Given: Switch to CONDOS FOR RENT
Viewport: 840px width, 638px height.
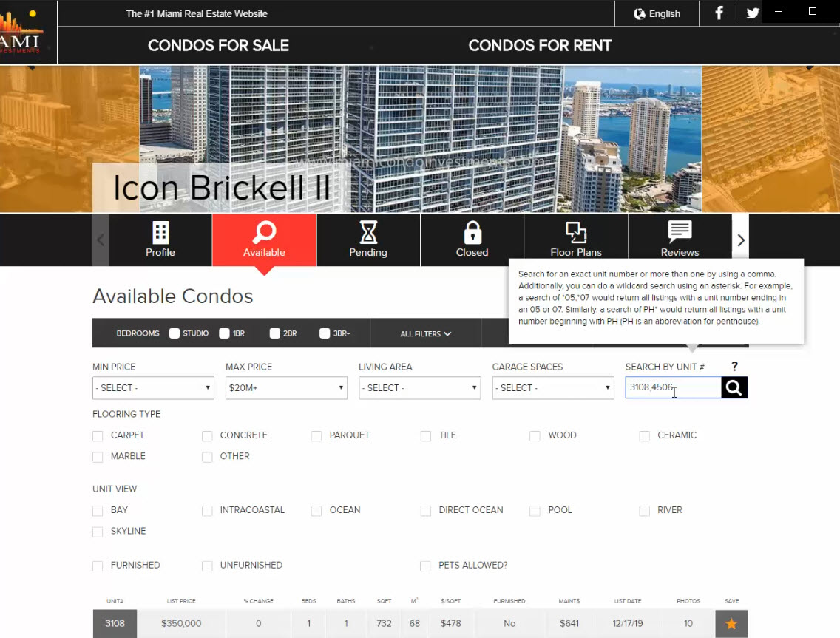Looking at the screenshot, I should [540, 44].
